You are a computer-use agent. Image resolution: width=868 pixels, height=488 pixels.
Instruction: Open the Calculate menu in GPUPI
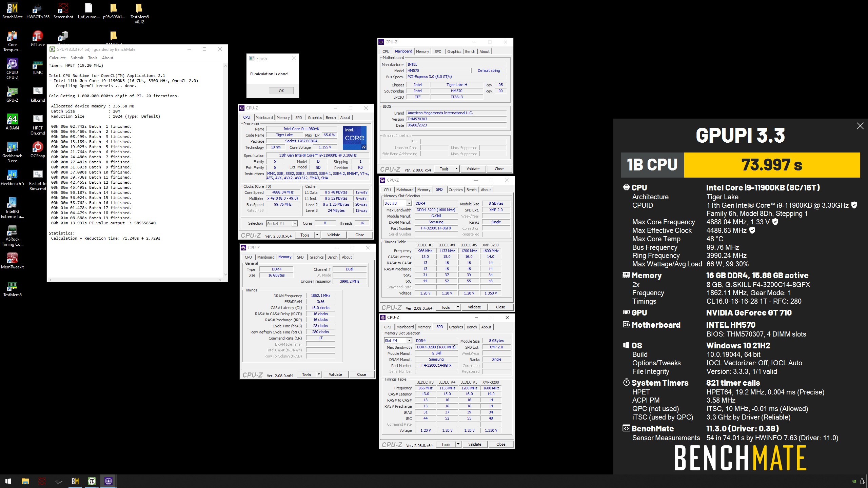coord(57,58)
